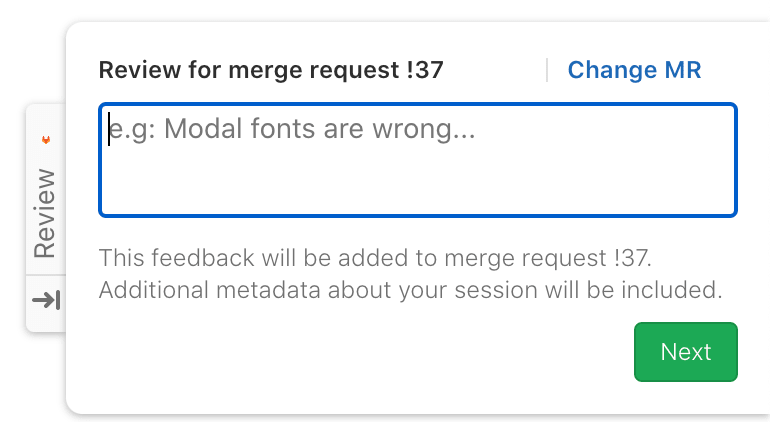770x422 pixels.
Task: Switch merge request via Change MR
Action: (634, 70)
